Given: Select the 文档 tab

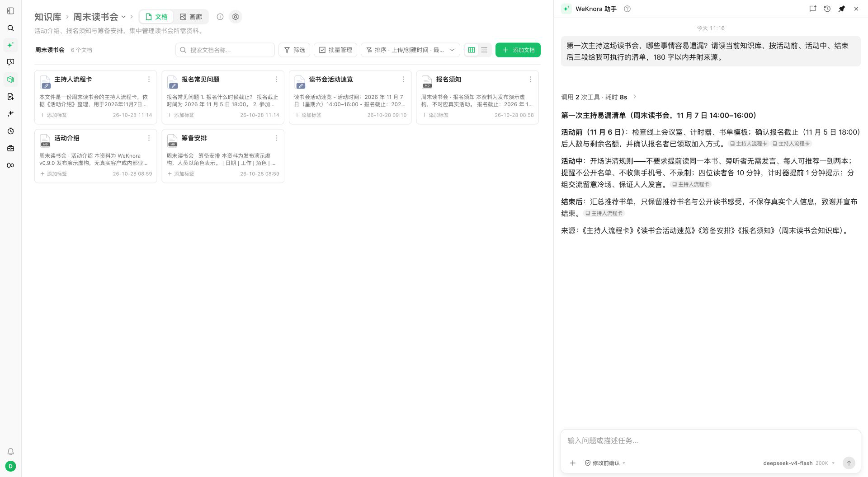Looking at the screenshot, I should point(156,17).
